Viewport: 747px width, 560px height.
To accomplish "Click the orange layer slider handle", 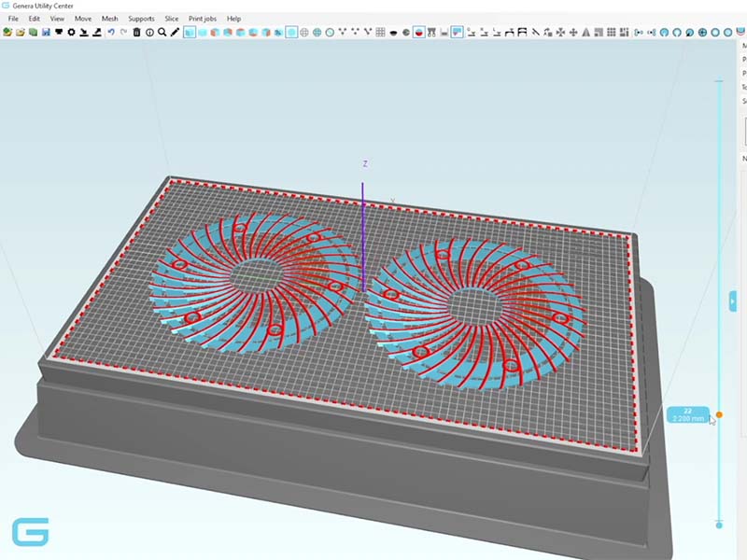I will 719,414.
